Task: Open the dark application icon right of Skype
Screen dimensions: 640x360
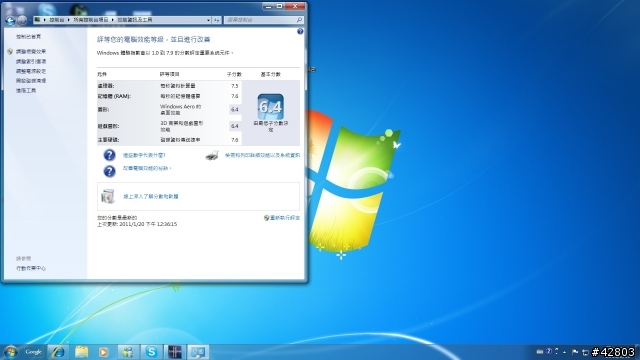Action: 175,352
